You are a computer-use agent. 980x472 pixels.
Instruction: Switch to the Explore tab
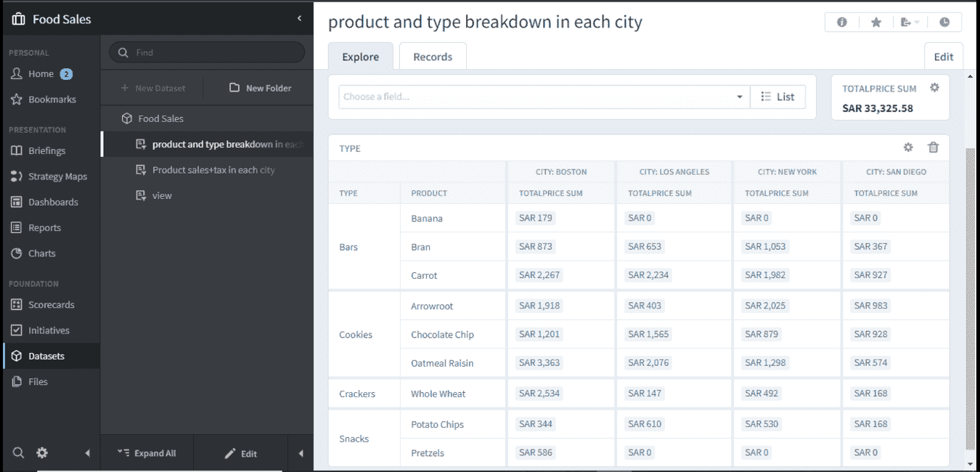pyautogui.click(x=361, y=57)
